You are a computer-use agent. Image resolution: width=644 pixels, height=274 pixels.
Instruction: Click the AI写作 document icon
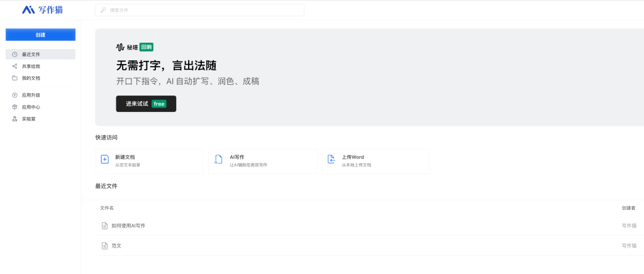(x=218, y=160)
